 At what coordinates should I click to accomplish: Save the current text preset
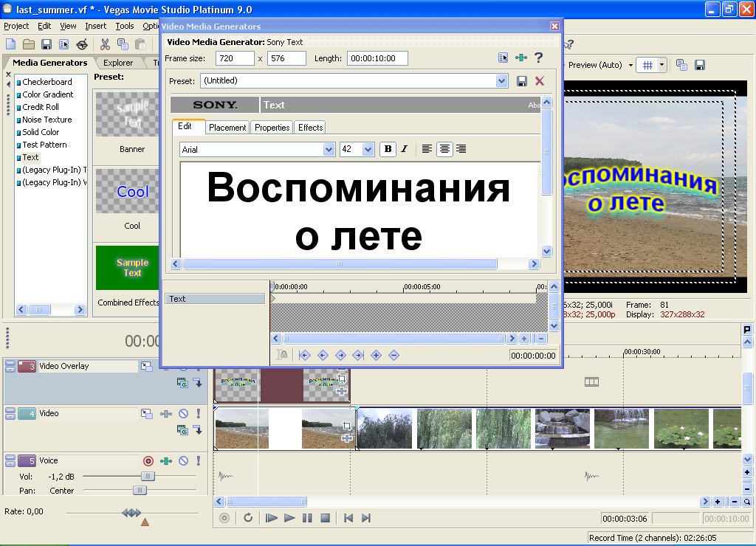[x=522, y=81]
